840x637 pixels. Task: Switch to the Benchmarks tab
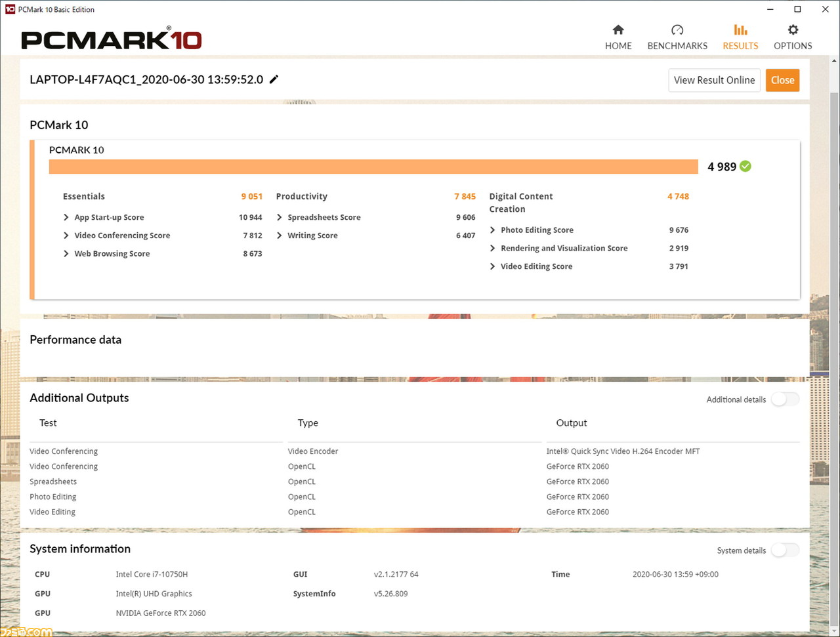pos(677,37)
